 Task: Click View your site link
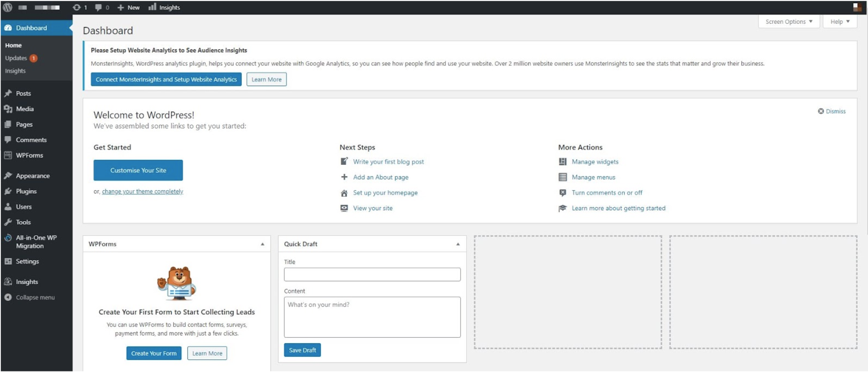click(373, 208)
